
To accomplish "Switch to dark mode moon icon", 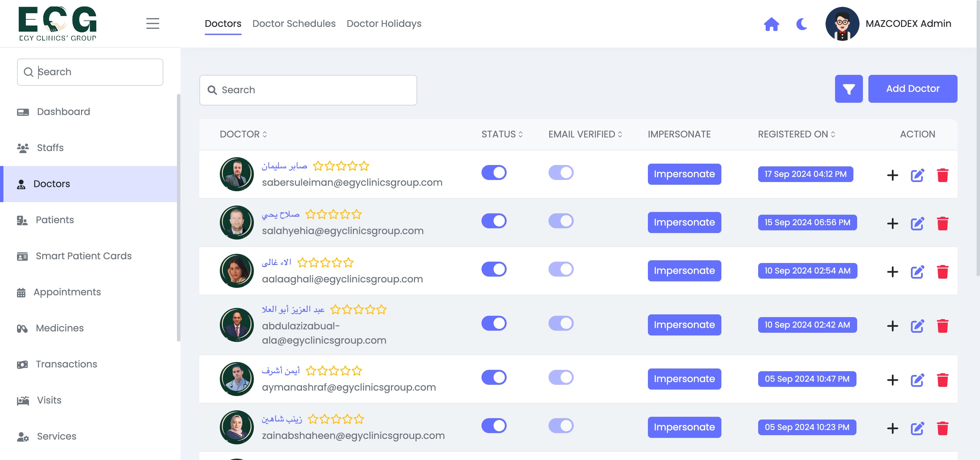I will pyautogui.click(x=802, y=24).
